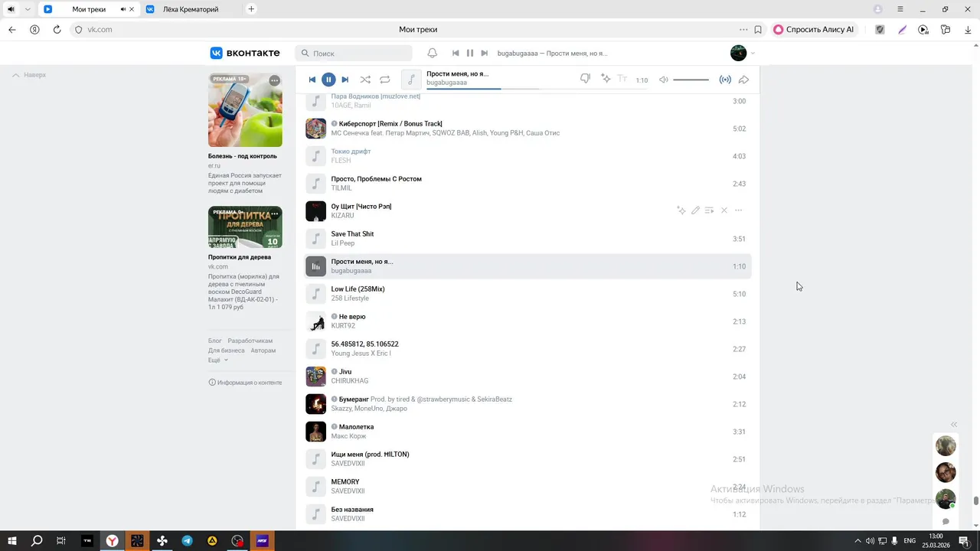
Task: Open artist link KIZARU
Action: [342, 216]
